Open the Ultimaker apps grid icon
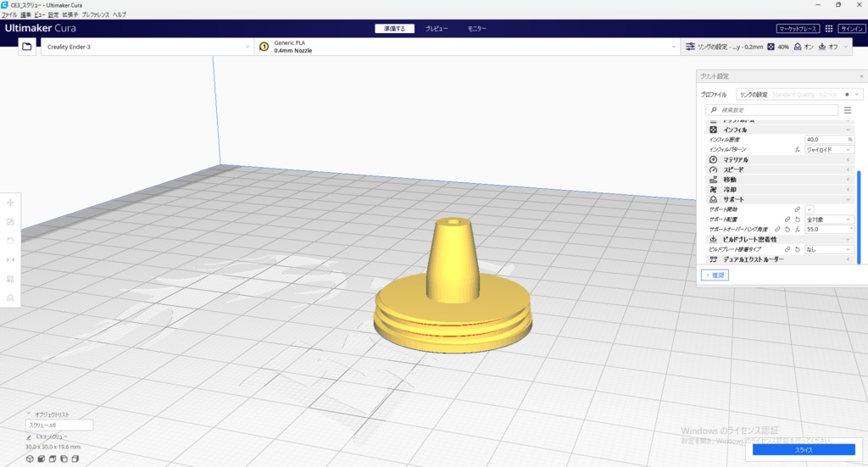The width and height of the screenshot is (868, 467). 829,29
